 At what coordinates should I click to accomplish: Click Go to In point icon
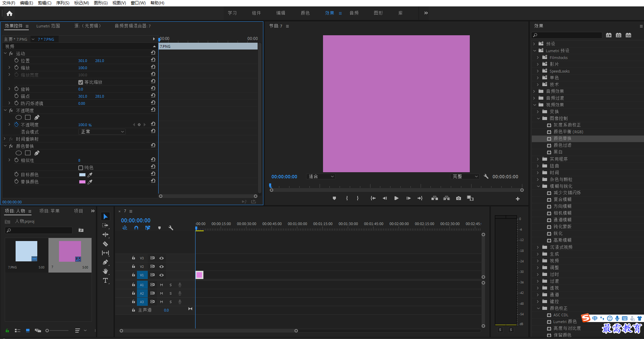(x=373, y=198)
